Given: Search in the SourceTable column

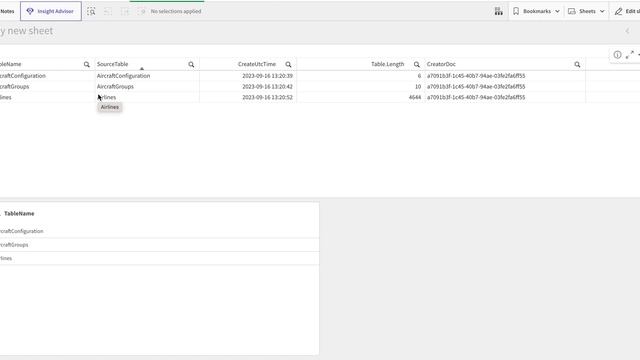Looking at the screenshot, I should tap(191, 64).
